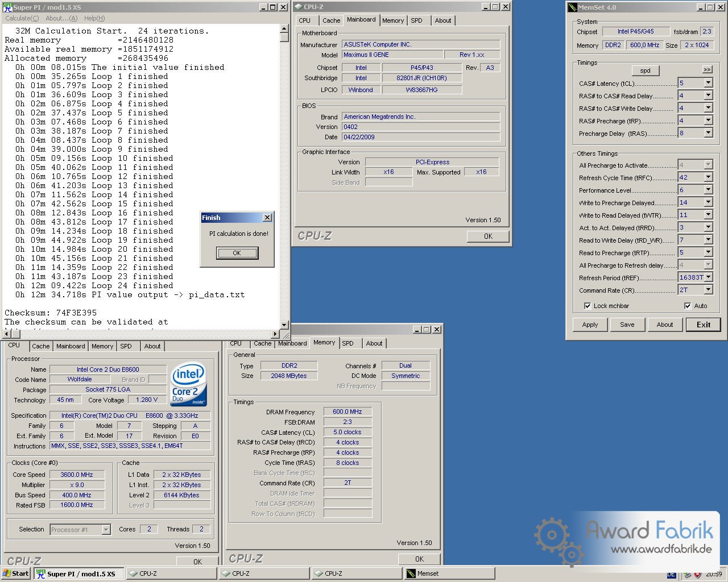
Task: Open Processor #1 selection dropdown
Action: (x=106, y=530)
